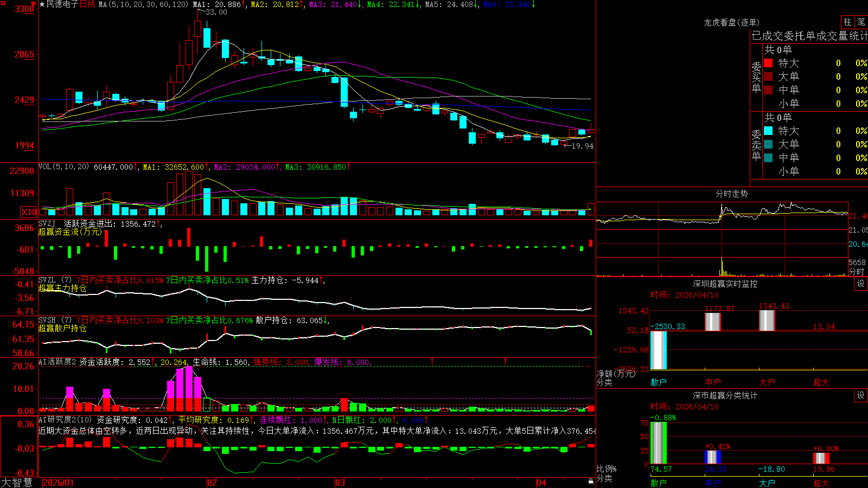Select the AI活跃度2 indicator name

click(58, 362)
